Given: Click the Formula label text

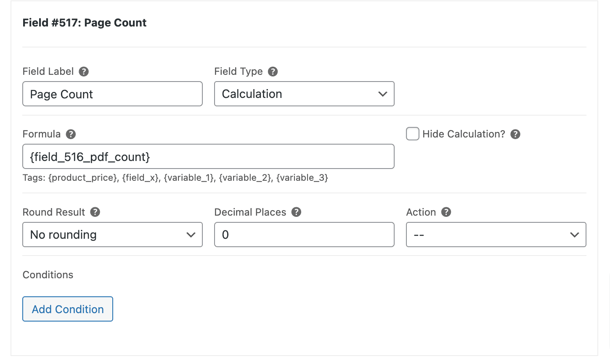Looking at the screenshot, I should [x=42, y=134].
